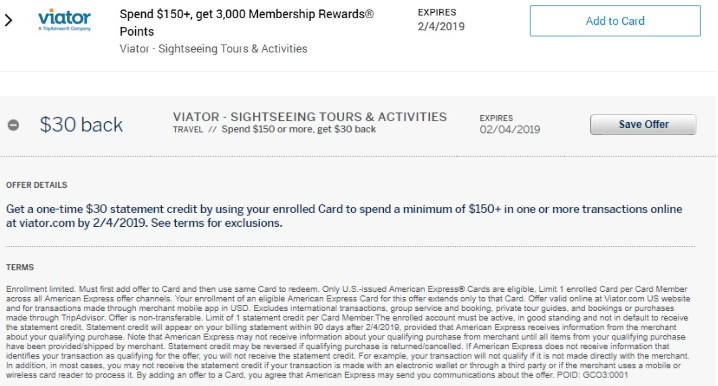
Task: Click the OFFER DETAILS section heading
Action: pyautogui.click(x=37, y=185)
